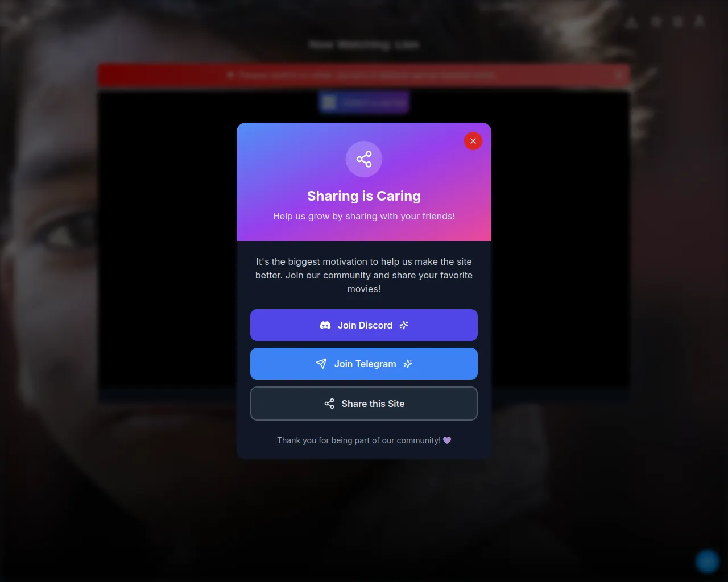The width and height of the screenshot is (728, 582).
Task: Click the Telegram paper plane icon
Action: point(321,364)
